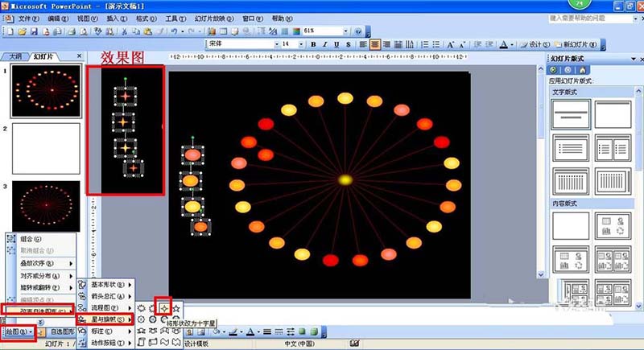
Task: Open print preview from standard toolbar
Action: pyautogui.click(x=84, y=31)
